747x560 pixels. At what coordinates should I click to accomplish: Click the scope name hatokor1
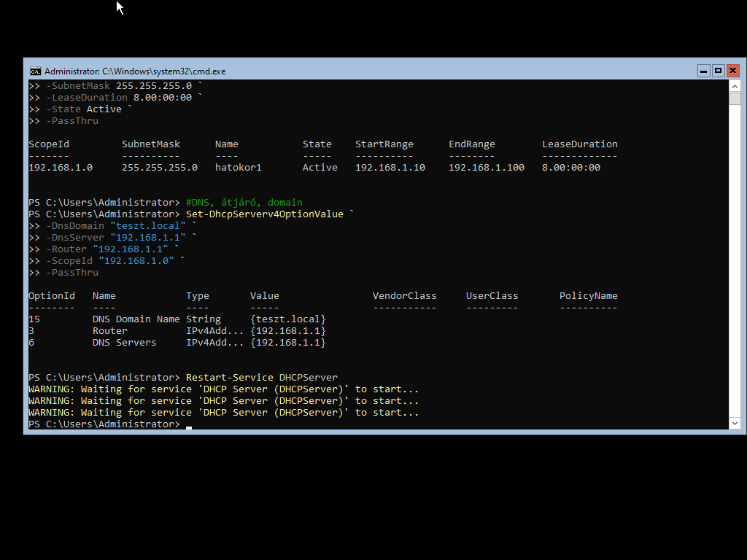[x=238, y=168]
